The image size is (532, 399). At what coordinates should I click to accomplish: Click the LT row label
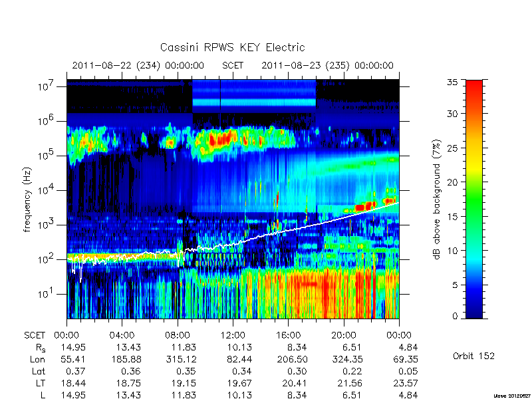(x=41, y=383)
